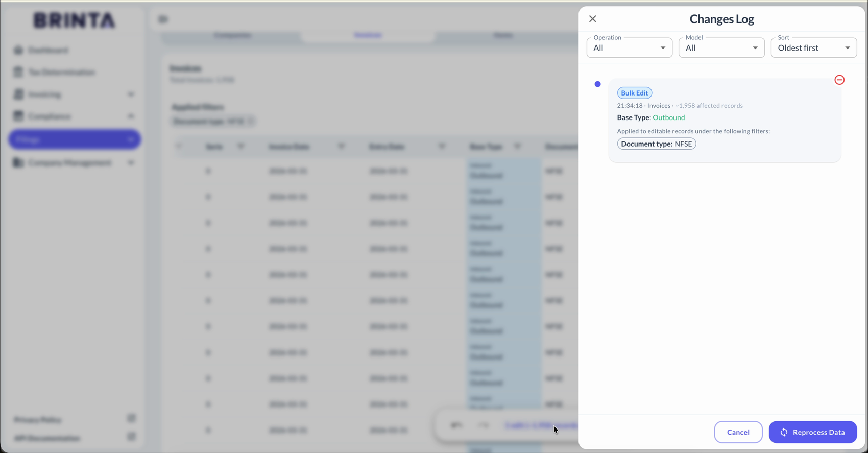Click the Compliance sidebar icon
The height and width of the screenshot is (453, 868).
pos(18,116)
